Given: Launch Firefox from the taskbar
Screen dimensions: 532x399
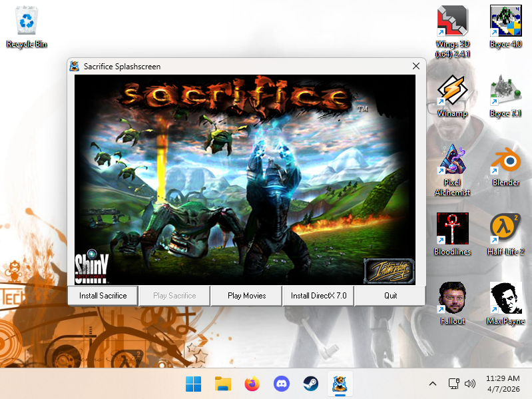Looking at the screenshot, I should click(252, 384).
